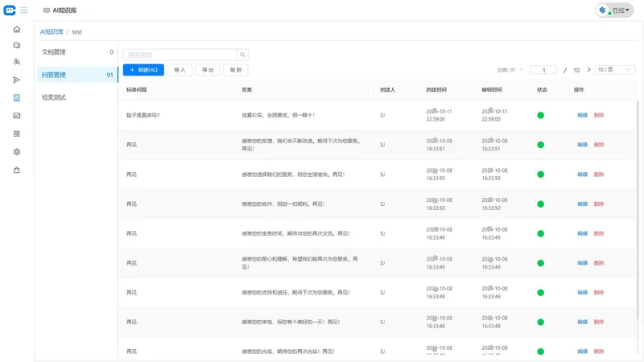644x362 pixels.
Task: Click the 创建人 column header
Action: point(387,89)
